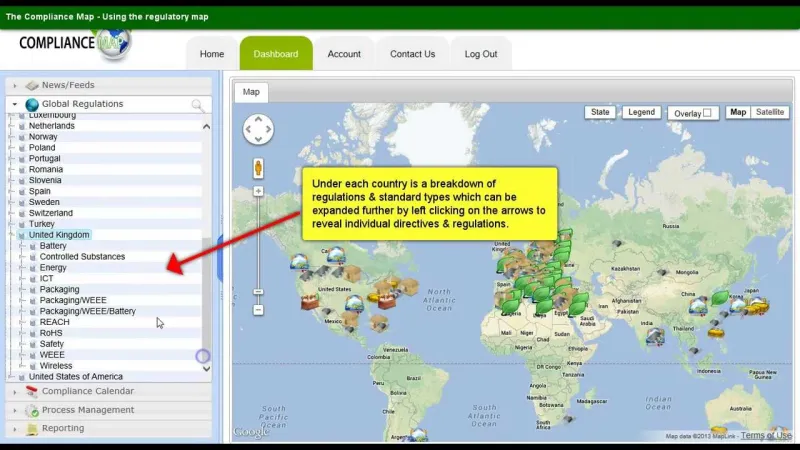
Task: Click the Street View pegman icon
Action: tap(258, 168)
